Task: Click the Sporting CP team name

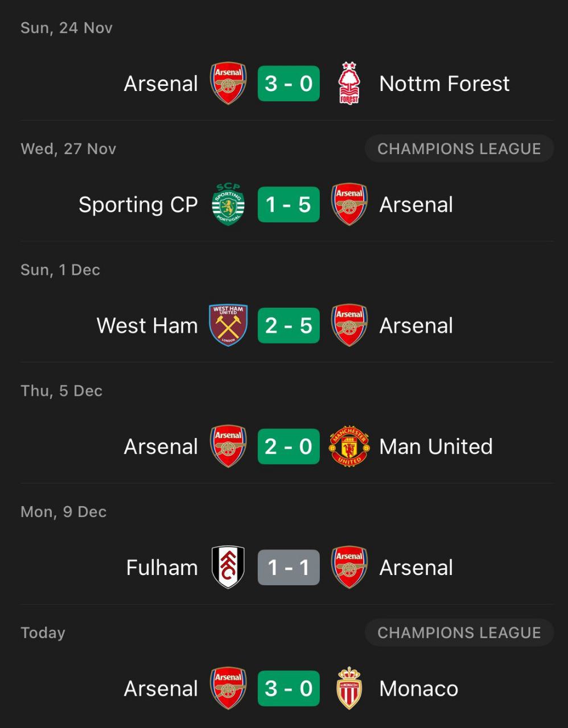Action: (x=138, y=205)
